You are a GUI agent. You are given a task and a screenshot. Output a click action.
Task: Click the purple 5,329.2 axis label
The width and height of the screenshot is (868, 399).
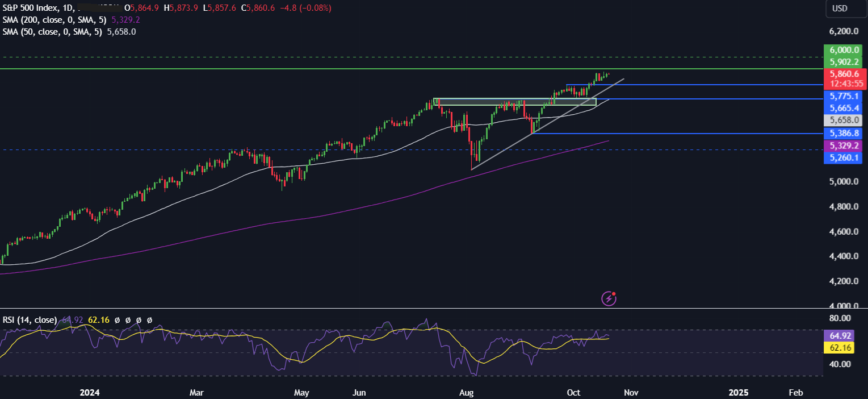click(844, 146)
